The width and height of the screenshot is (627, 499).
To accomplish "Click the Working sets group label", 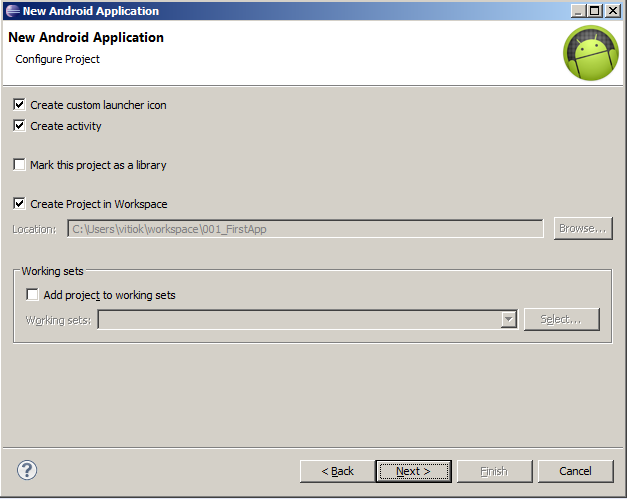I will pos(52,271).
